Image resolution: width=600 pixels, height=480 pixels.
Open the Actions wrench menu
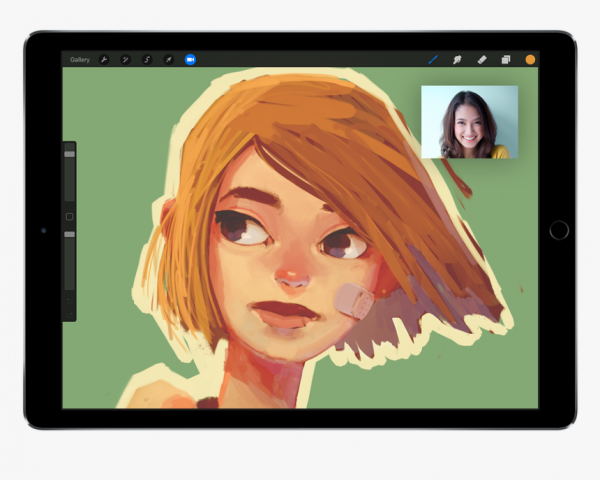point(104,60)
